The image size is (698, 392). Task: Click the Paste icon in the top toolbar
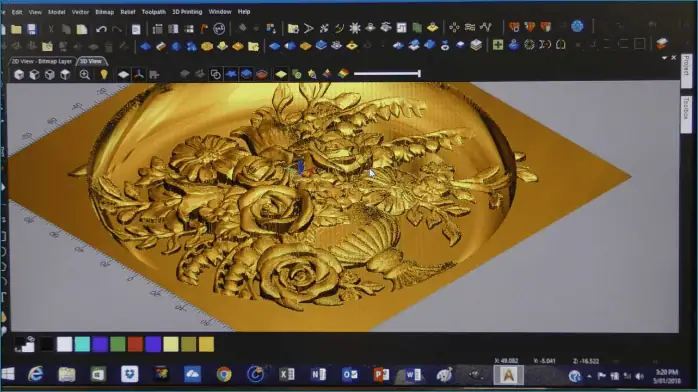pyautogui.click(x=82, y=29)
